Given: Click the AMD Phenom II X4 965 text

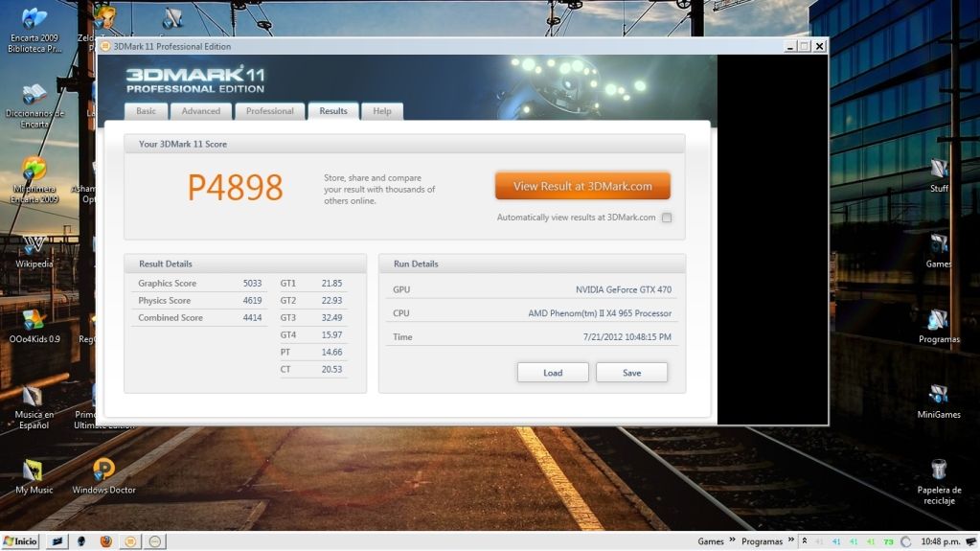Looking at the screenshot, I should coord(600,313).
